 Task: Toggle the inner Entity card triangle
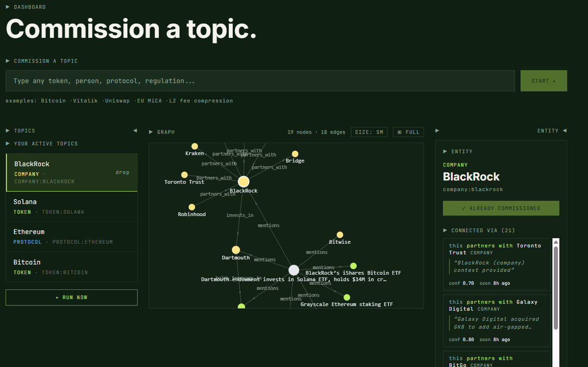click(445, 151)
